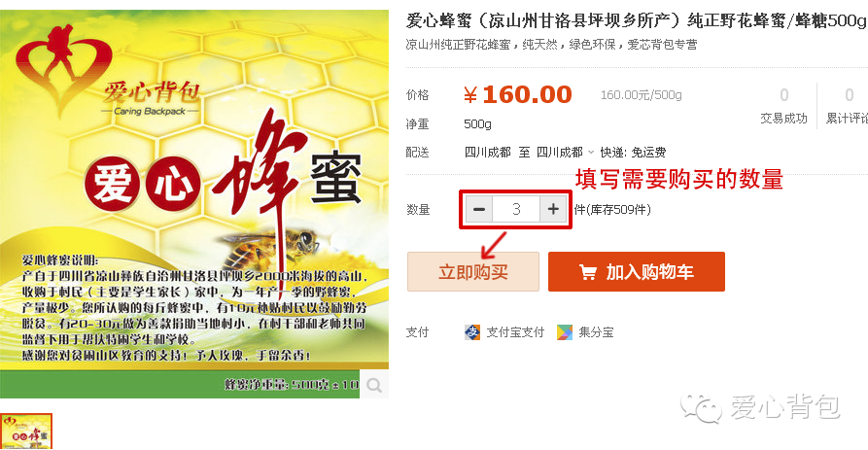Select the honey product thumbnail below image
This screenshot has height=450, width=868.
(x=26, y=432)
